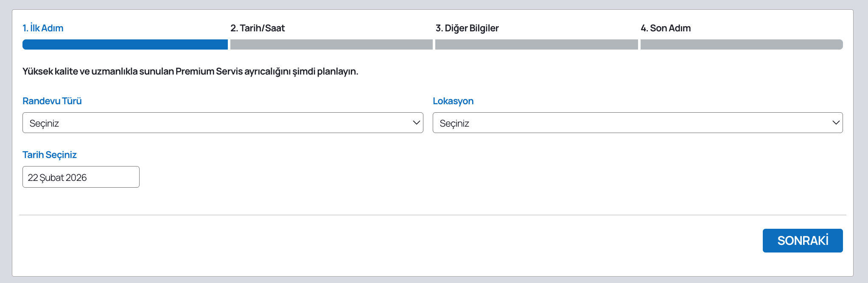Viewport: 868px width, 283px height.
Task: Open the Lokasyon dropdown
Action: click(x=637, y=123)
